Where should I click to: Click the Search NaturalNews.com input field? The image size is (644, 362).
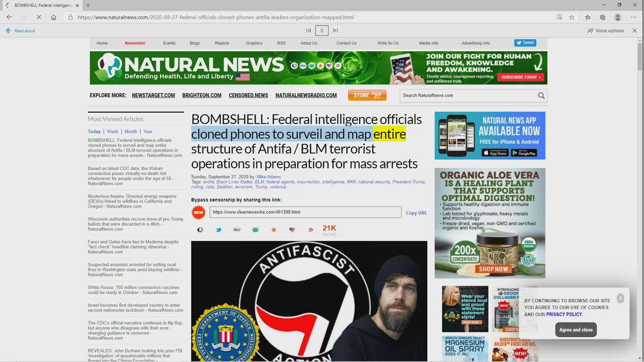(x=468, y=96)
